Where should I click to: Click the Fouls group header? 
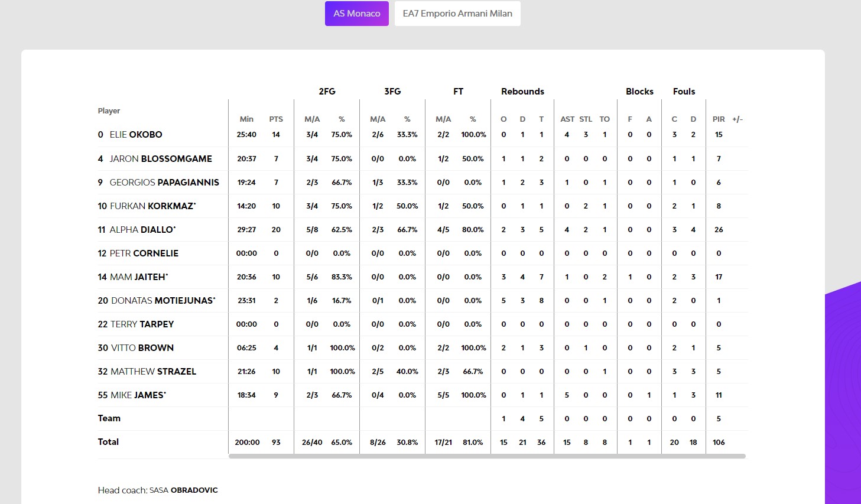pyautogui.click(x=684, y=92)
